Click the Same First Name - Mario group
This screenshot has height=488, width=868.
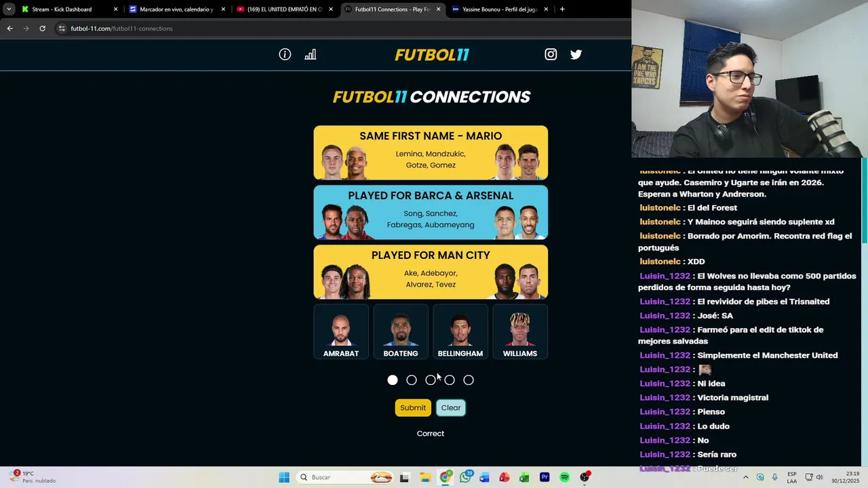431,152
